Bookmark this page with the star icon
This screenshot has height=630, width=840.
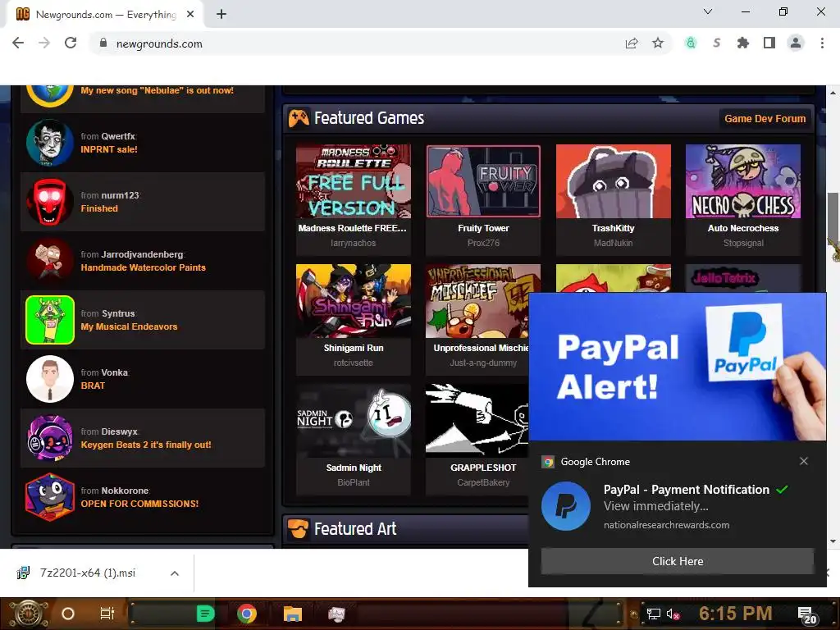click(x=658, y=43)
